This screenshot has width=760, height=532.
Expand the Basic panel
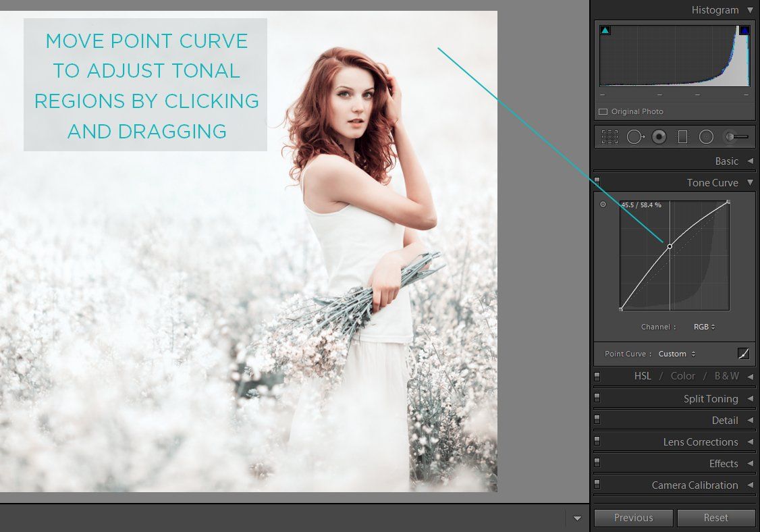(x=751, y=161)
